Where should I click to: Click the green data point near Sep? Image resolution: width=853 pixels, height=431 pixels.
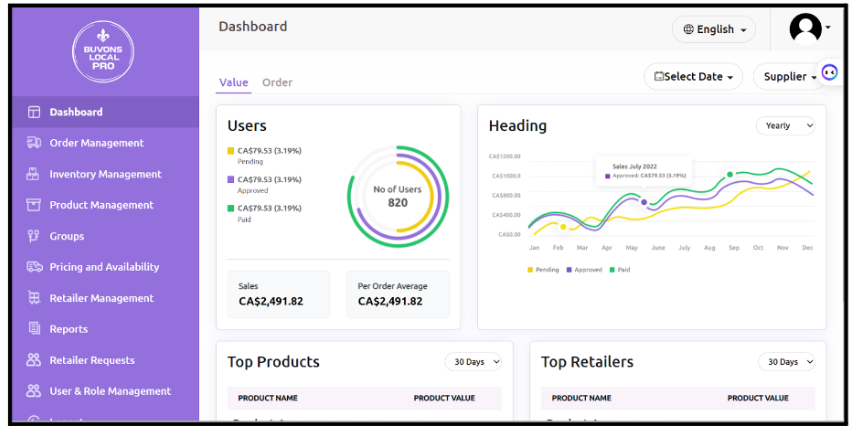730,175
